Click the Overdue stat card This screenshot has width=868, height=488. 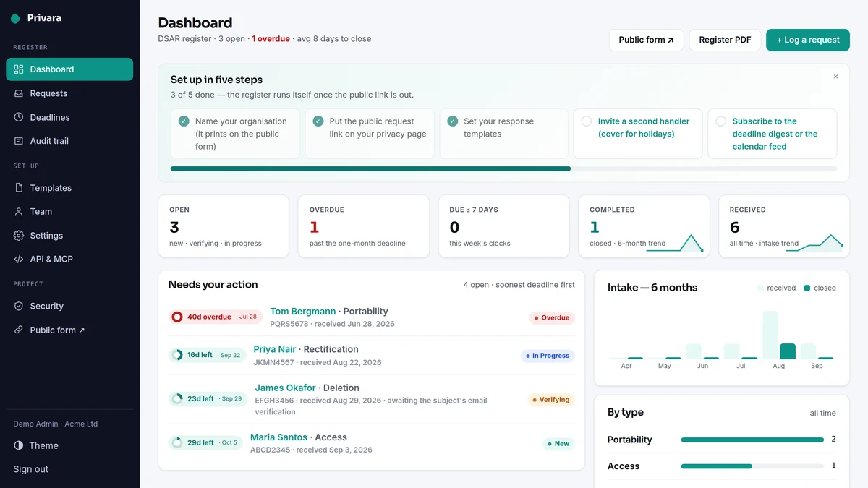tap(364, 226)
